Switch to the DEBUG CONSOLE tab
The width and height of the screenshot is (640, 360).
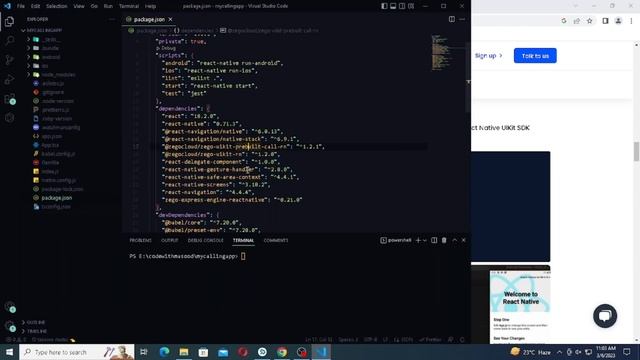pyautogui.click(x=206, y=240)
